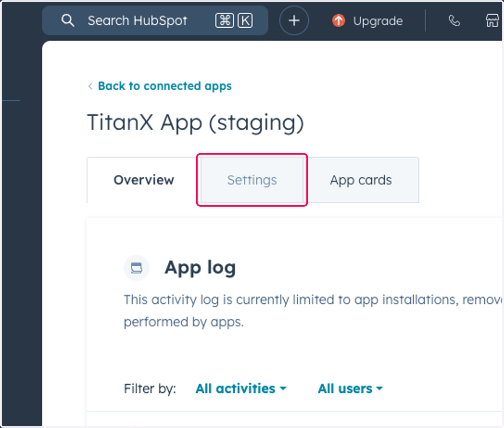Screen dimensions: 504x428
Task: Go back to connected apps
Action: click(165, 86)
